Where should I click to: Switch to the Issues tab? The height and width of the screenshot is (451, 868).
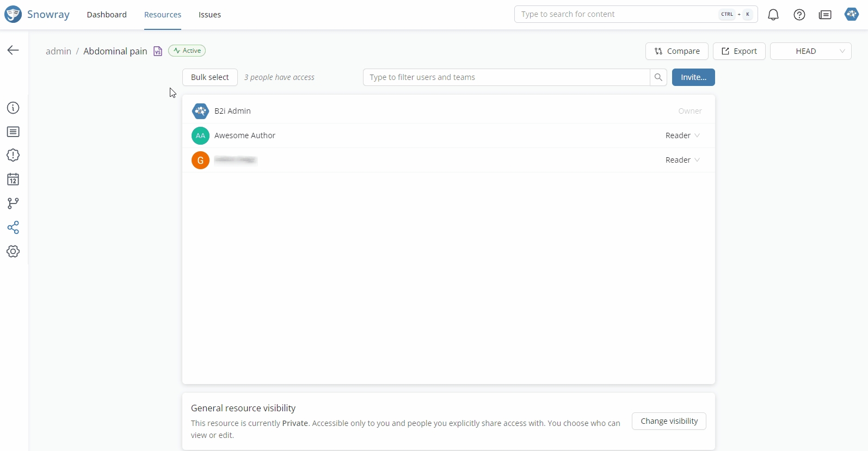pos(210,15)
